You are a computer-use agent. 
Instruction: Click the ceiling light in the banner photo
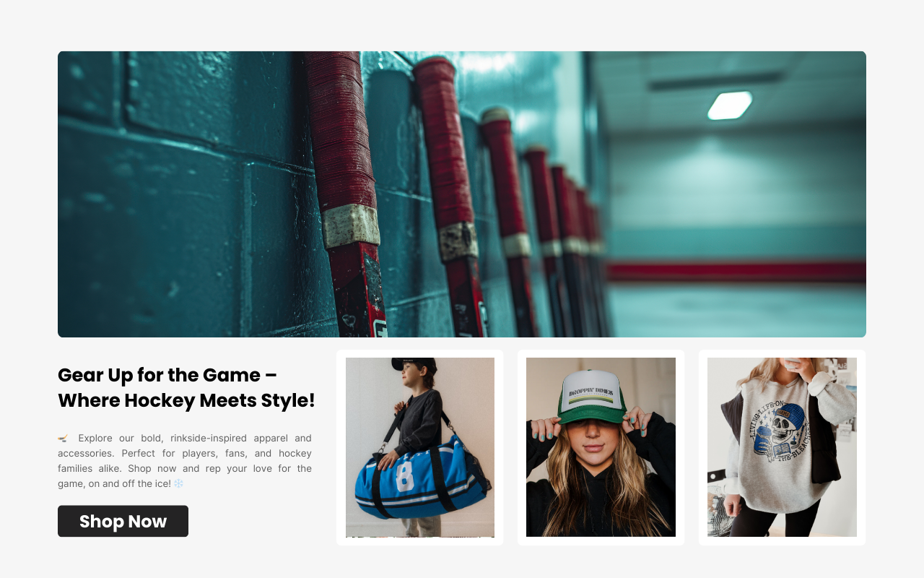click(x=729, y=105)
